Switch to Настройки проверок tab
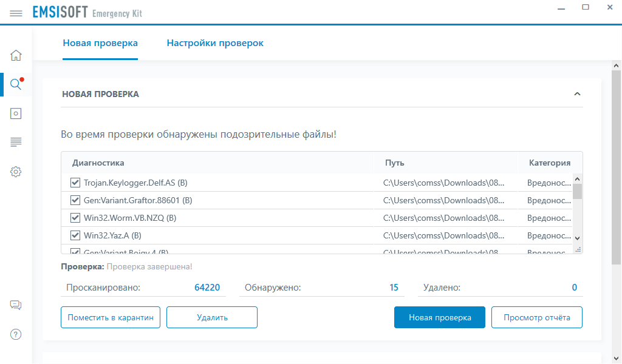The image size is (622, 364). click(x=215, y=43)
